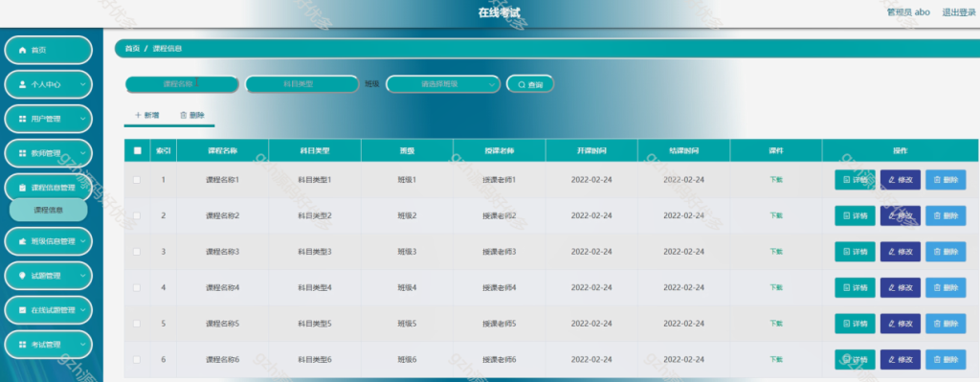Go to 首页 in the breadcrumb
Screen dimensions: 980x382
132,49
